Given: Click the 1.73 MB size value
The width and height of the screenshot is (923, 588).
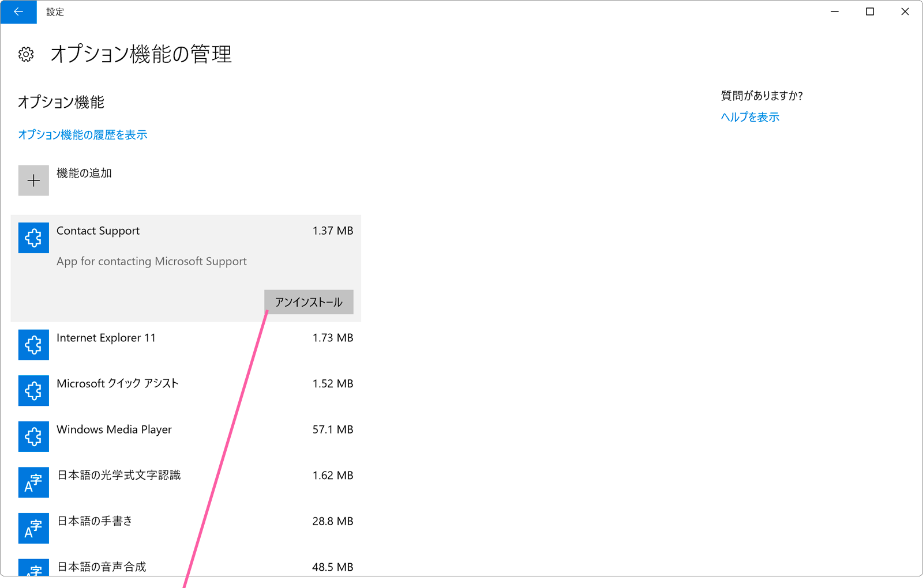Looking at the screenshot, I should click(333, 338).
